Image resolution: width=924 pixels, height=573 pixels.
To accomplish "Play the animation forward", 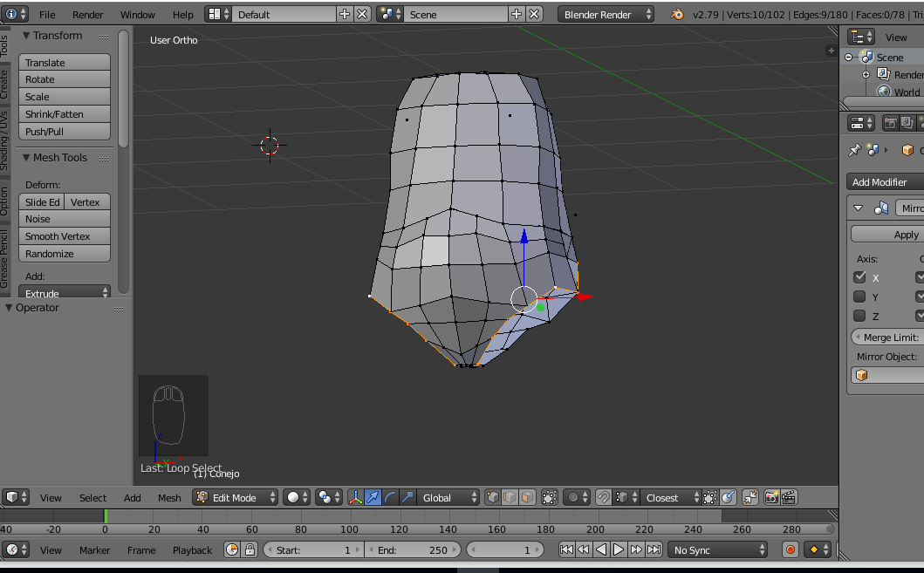I will coord(618,549).
